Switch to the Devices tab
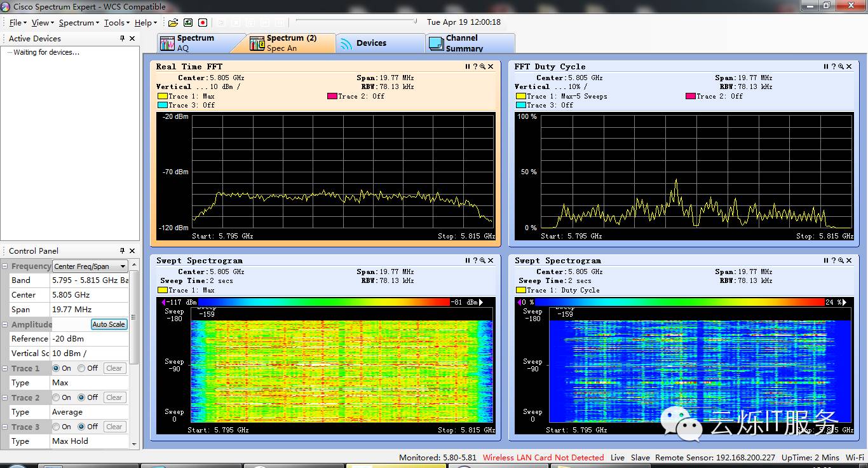The height and width of the screenshot is (468, 868). 380,43
